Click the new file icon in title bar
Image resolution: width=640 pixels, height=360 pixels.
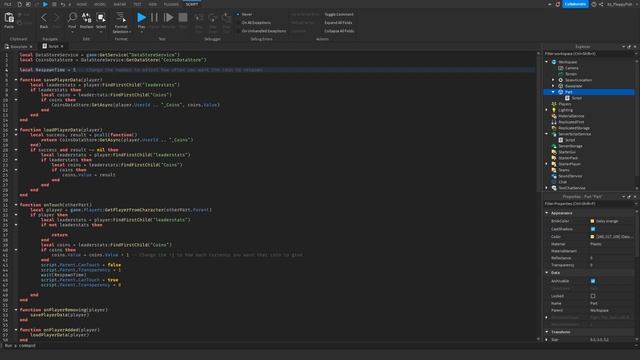tap(19, 4)
